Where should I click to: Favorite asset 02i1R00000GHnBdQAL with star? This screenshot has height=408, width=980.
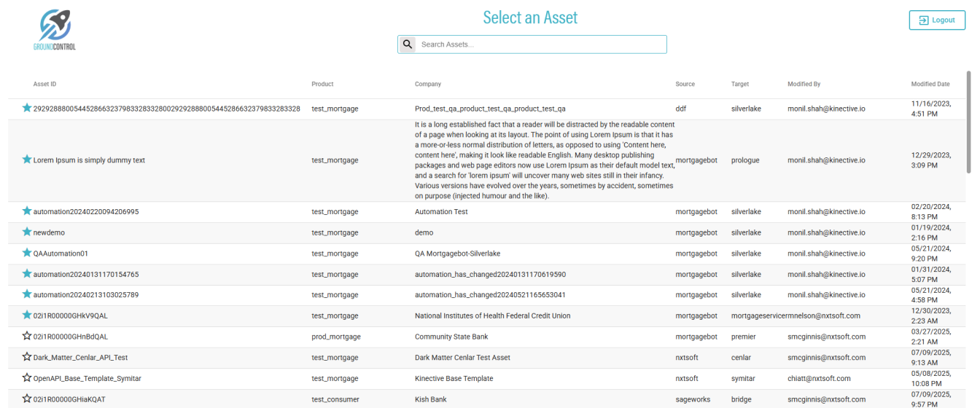click(x=27, y=337)
